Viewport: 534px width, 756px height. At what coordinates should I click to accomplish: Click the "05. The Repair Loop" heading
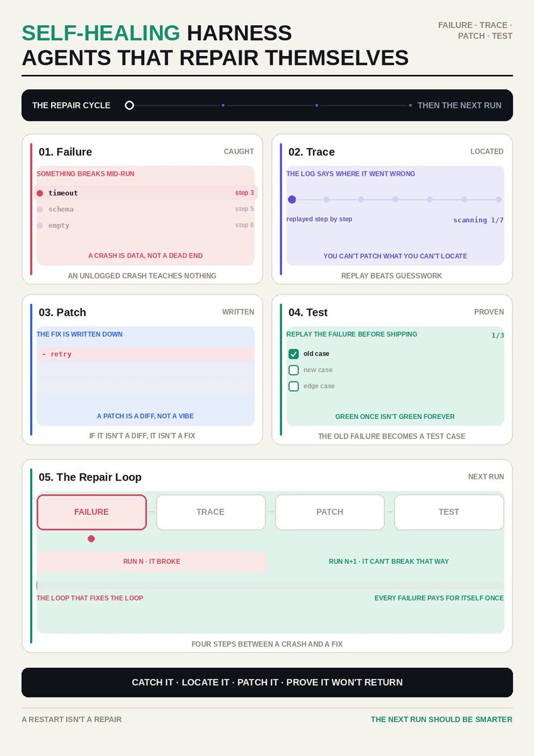[90, 478]
